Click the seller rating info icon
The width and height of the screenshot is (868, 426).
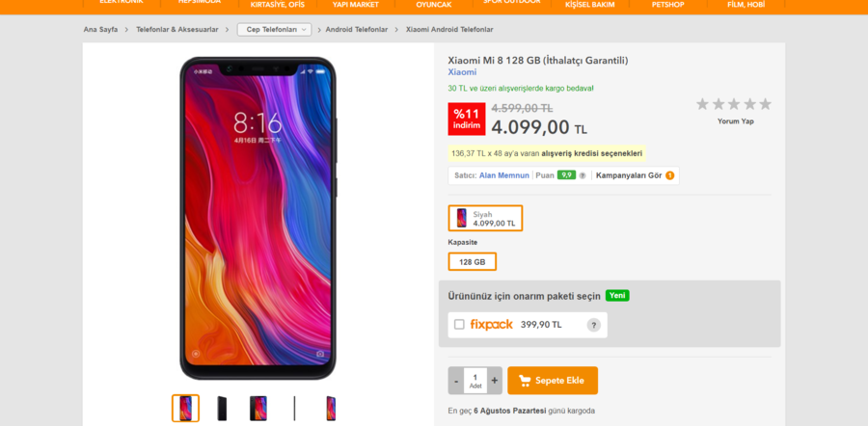coord(583,175)
